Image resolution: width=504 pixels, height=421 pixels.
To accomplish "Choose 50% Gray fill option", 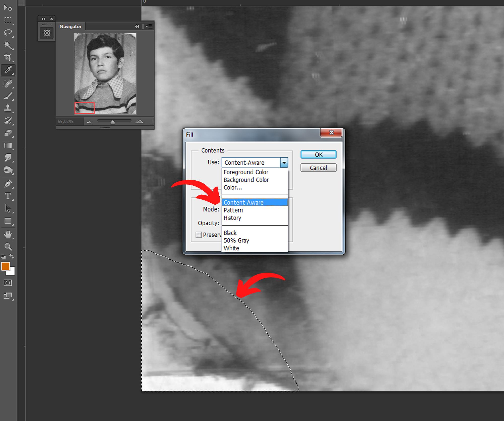I will (236, 241).
